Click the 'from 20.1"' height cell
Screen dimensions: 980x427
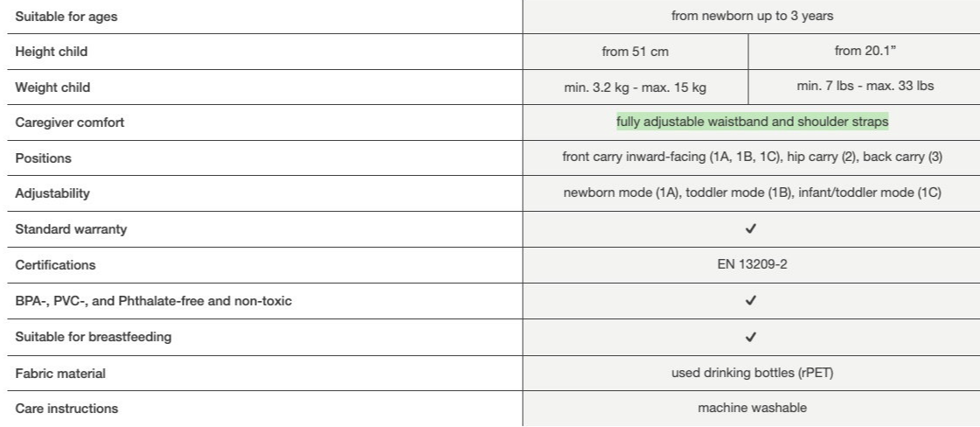click(x=863, y=52)
